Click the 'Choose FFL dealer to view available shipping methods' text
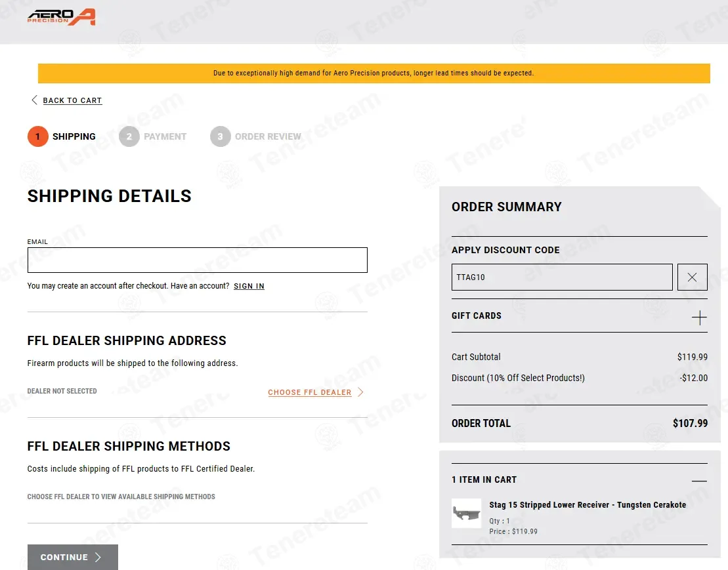728x570 pixels. click(121, 497)
